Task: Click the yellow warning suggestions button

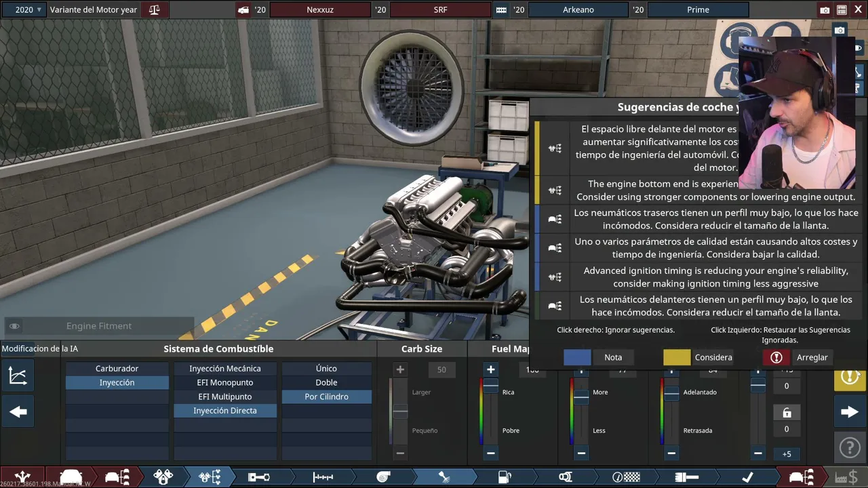Action: (x=849, y=377)
